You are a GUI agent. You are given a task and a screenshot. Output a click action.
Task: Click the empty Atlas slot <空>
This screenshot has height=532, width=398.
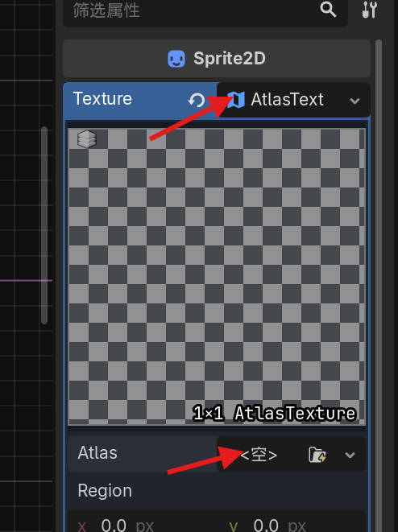tap(259, 454)
